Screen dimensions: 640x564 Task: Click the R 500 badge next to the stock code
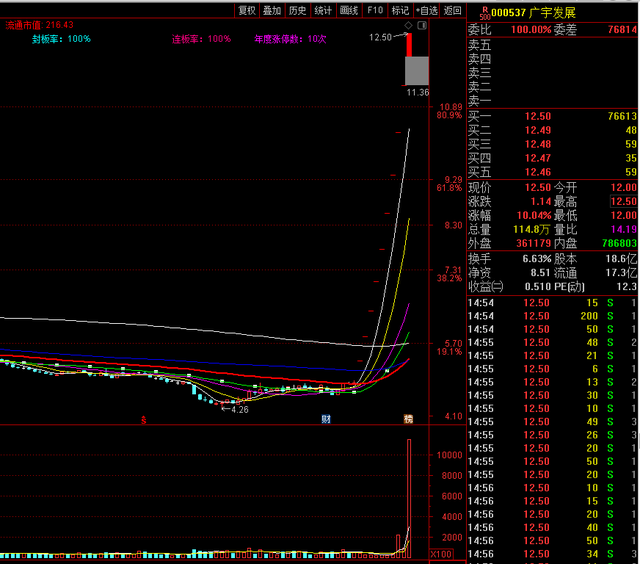pos(484,13)
